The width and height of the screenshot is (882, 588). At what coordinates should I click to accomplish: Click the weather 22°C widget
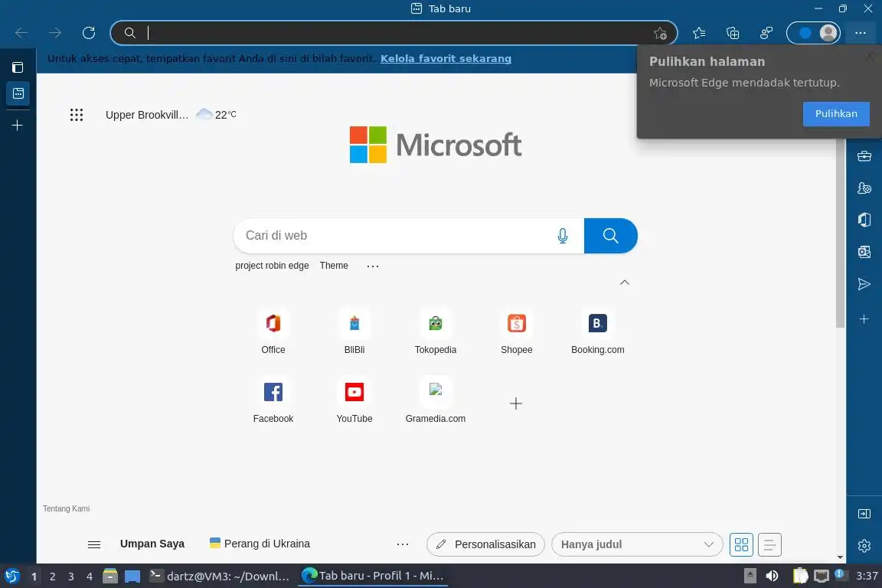click(216, 115)
